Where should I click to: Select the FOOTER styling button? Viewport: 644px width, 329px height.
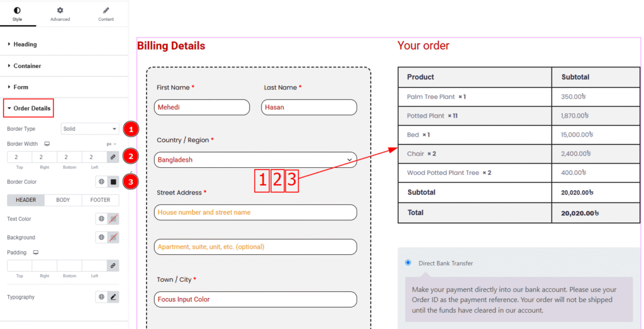point(100,200)
